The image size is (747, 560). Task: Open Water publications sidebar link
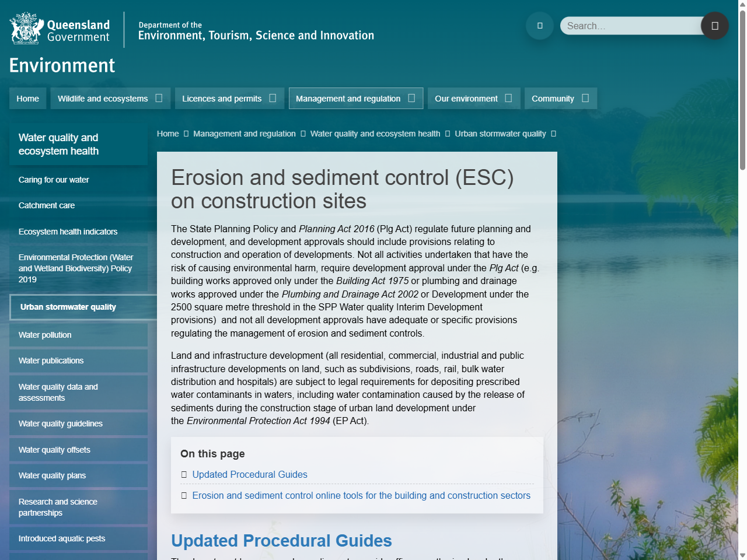[x=78, y=360]
